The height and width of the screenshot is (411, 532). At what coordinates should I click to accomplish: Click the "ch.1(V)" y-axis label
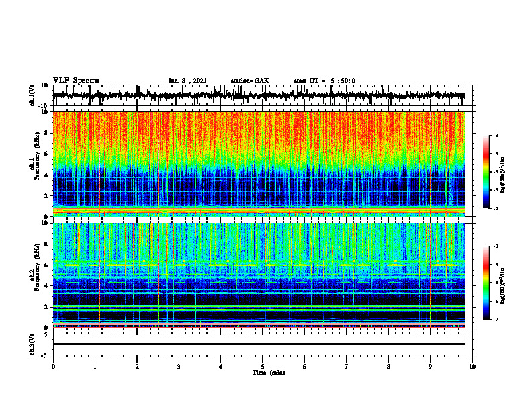click(x=32, y=95)
